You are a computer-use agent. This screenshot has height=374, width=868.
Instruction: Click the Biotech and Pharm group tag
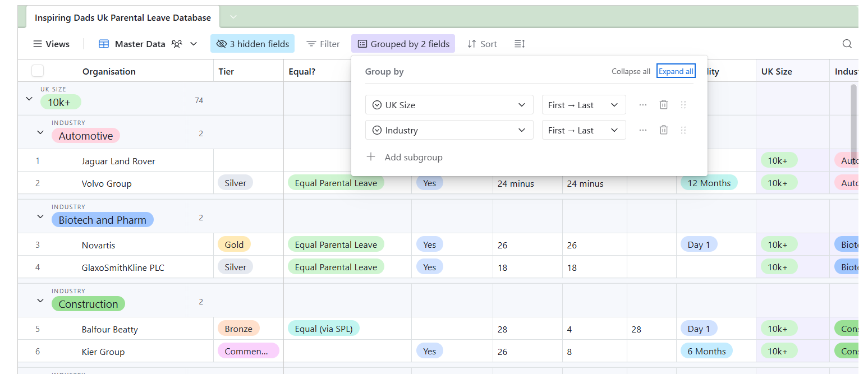pyautogui.click(x=103, y=220)
